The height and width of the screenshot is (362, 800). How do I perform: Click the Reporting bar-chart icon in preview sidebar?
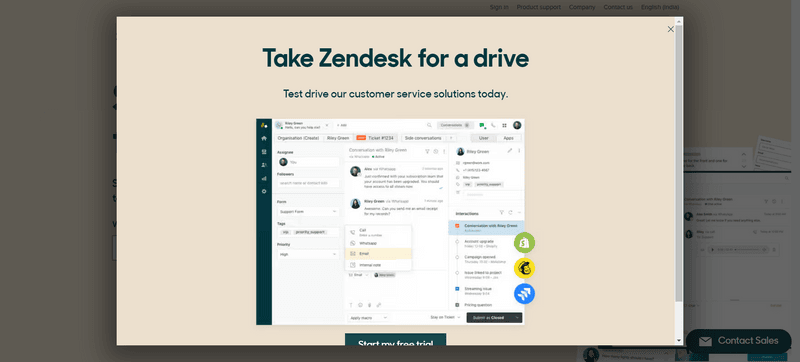click(264, 178)
